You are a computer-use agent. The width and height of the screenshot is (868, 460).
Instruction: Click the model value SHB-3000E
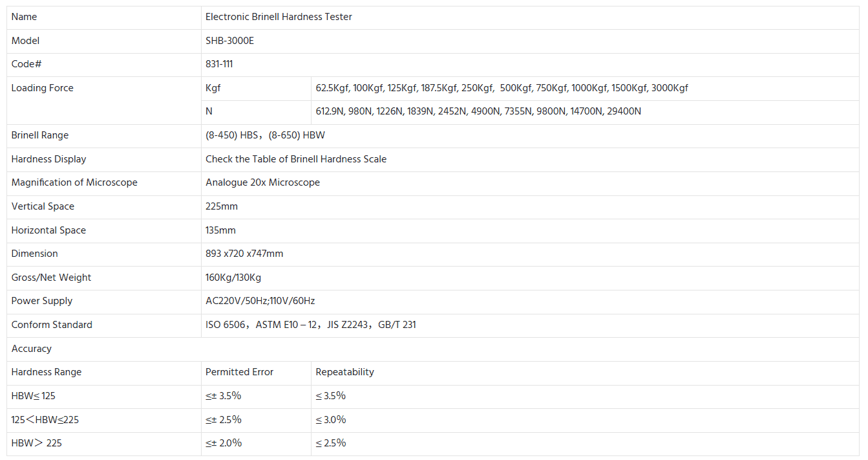[228, 41]
